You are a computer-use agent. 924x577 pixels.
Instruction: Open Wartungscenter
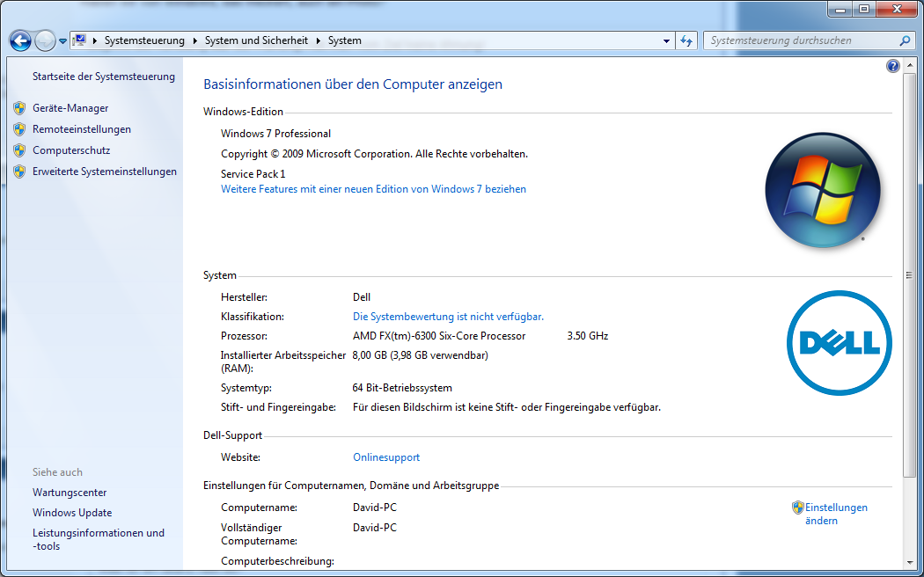[70, 493]
